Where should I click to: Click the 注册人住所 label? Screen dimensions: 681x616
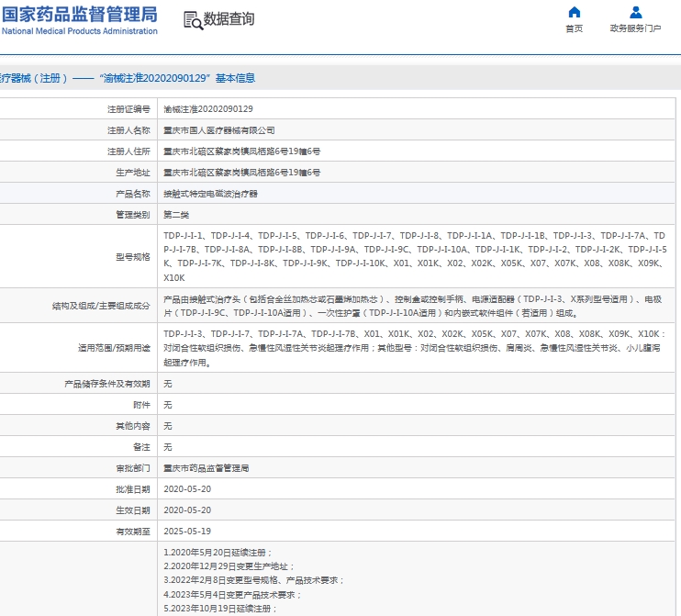click(x=128, y=151)
